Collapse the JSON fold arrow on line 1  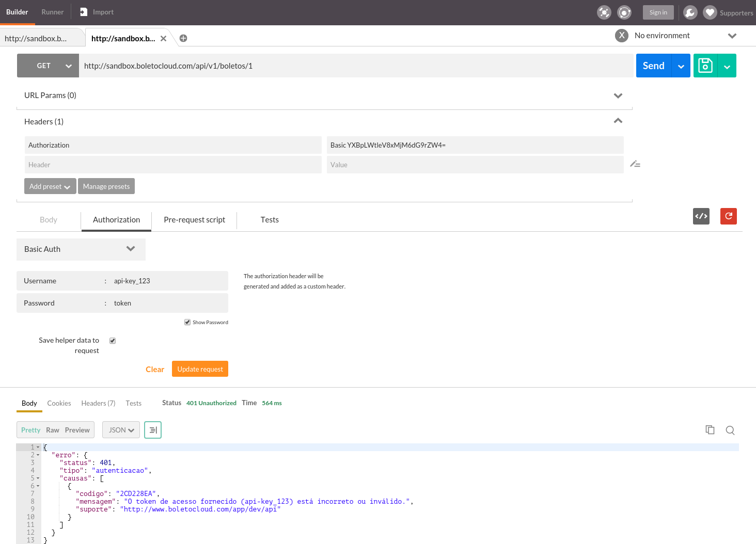(x=38, y=447)
